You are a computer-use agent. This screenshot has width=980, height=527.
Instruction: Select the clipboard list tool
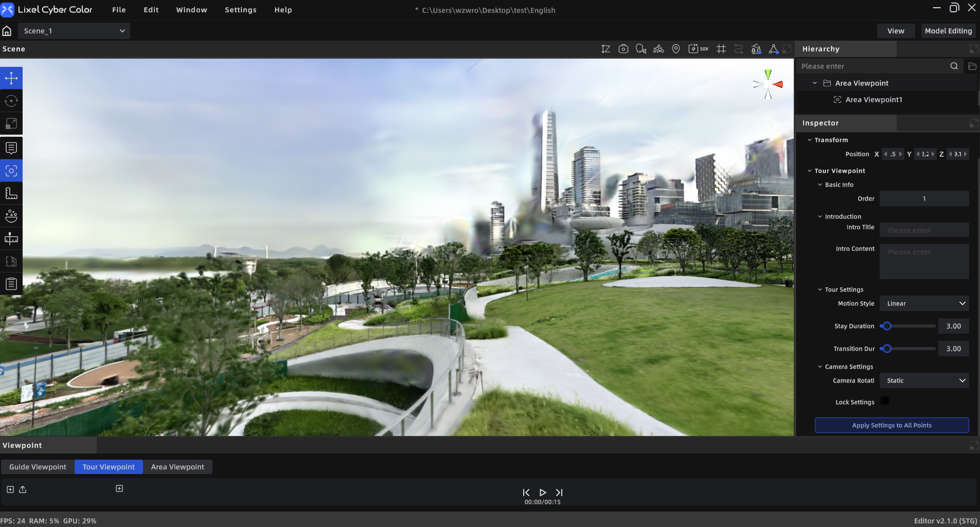[11, 284]
